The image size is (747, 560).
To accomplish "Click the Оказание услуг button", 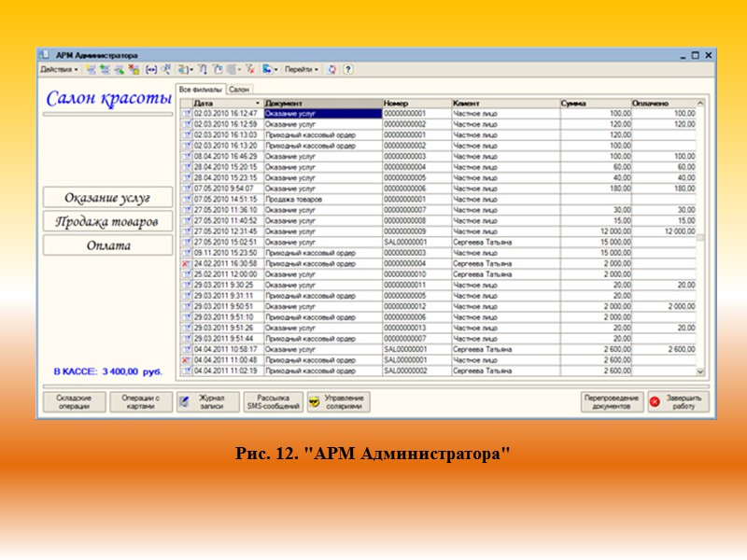I will (x=107, y=197).
